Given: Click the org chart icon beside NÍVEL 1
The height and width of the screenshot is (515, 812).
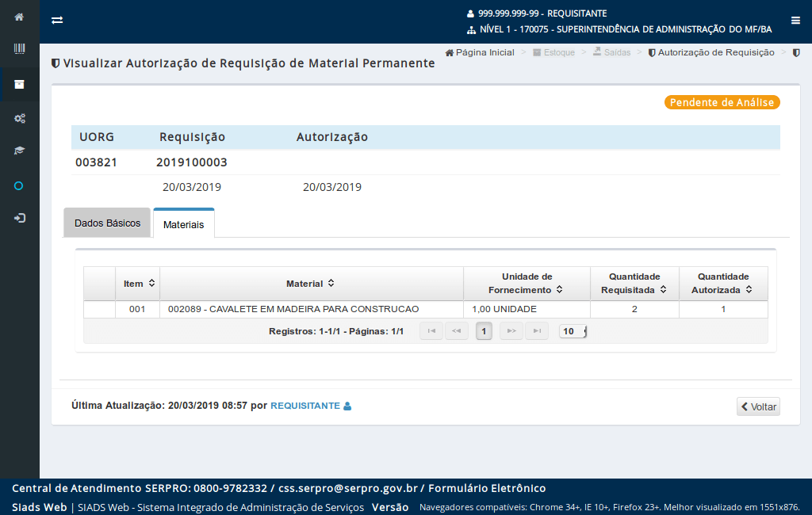Looking at the screenshot, I should [471, 30].
